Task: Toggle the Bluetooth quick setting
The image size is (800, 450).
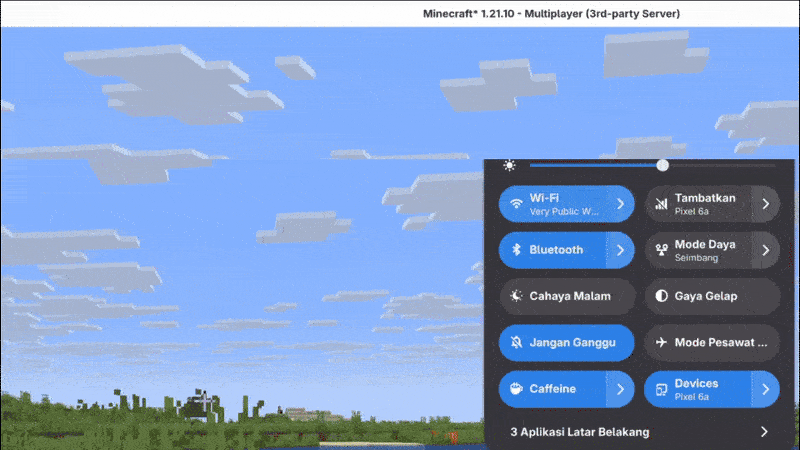Action: (553, 250)
